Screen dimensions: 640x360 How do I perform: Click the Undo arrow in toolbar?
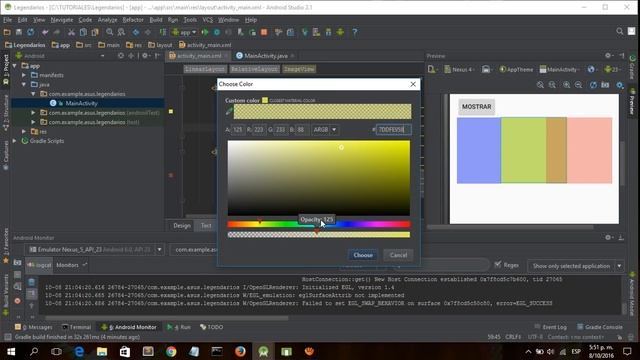[x=45, y=32]
